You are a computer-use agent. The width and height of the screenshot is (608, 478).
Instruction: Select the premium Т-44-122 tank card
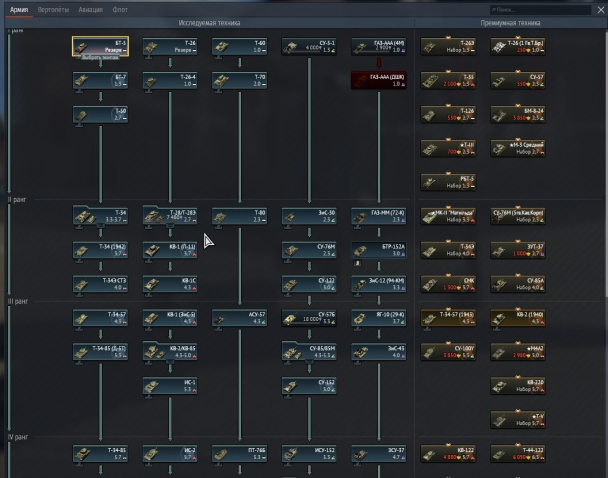pos(518,454)
